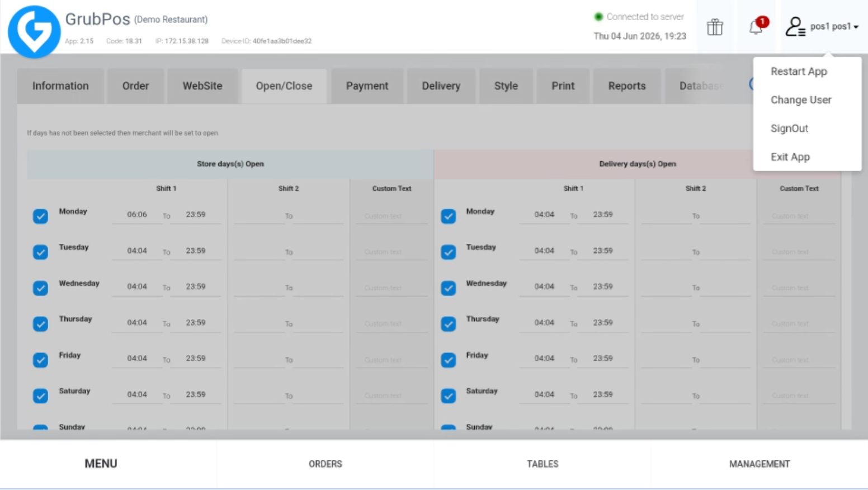868x490 pixels.
Task: Click Delivery Tuesday Custom Text field
Action: pyautogui.click(x=799, y=252)
